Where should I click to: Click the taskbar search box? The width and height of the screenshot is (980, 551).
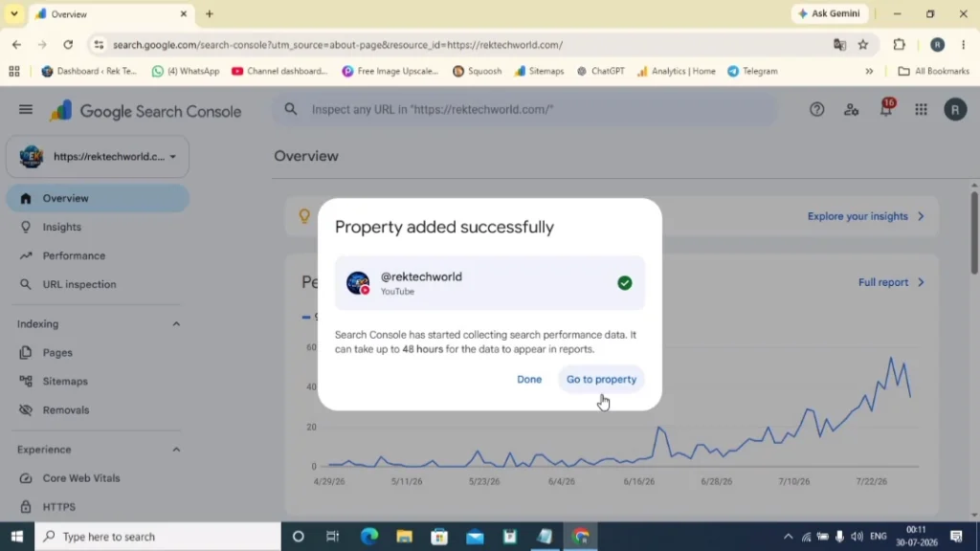pos(158,536)
